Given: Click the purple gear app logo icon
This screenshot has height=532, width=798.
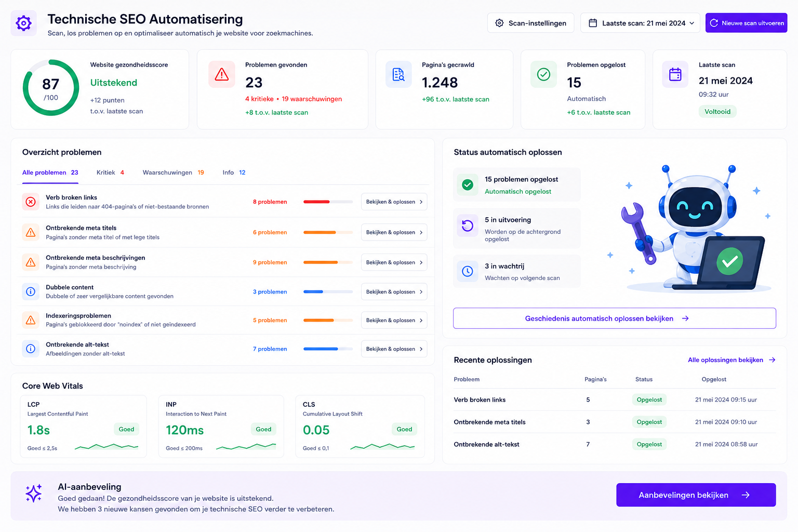Looking at the screenshot, I should (x=23, y=23).
